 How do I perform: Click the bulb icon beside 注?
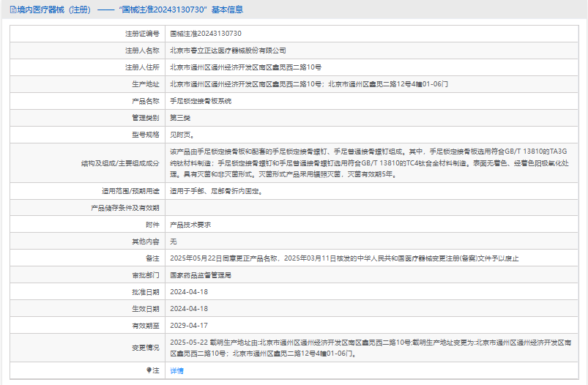tap(149, 371)
